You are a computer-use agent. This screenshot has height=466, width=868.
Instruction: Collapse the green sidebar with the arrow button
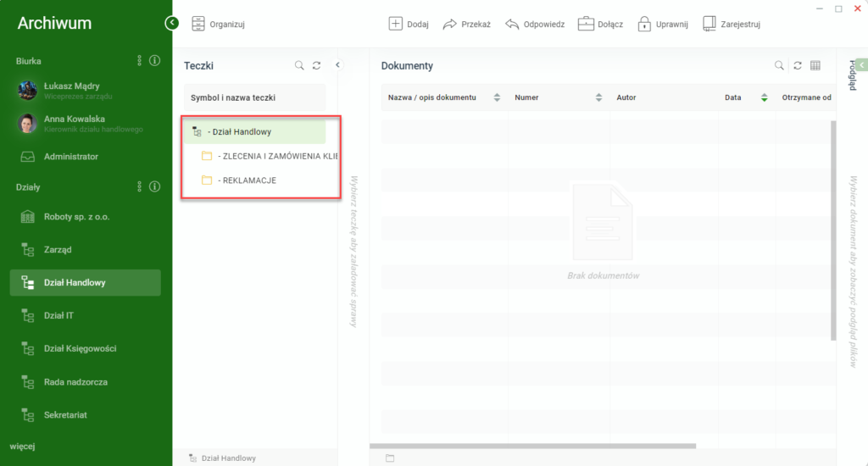(171, 23)
